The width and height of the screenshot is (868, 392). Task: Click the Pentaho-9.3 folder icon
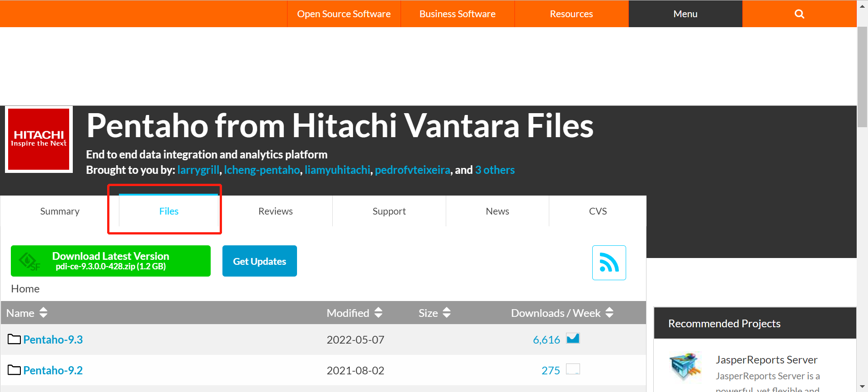click(x=14, y=339)
